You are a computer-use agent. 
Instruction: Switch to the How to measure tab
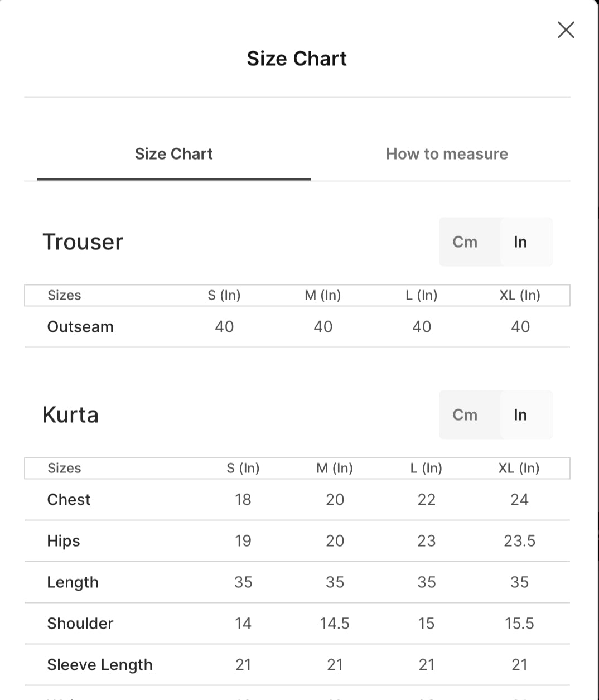[x=447, y=154]
